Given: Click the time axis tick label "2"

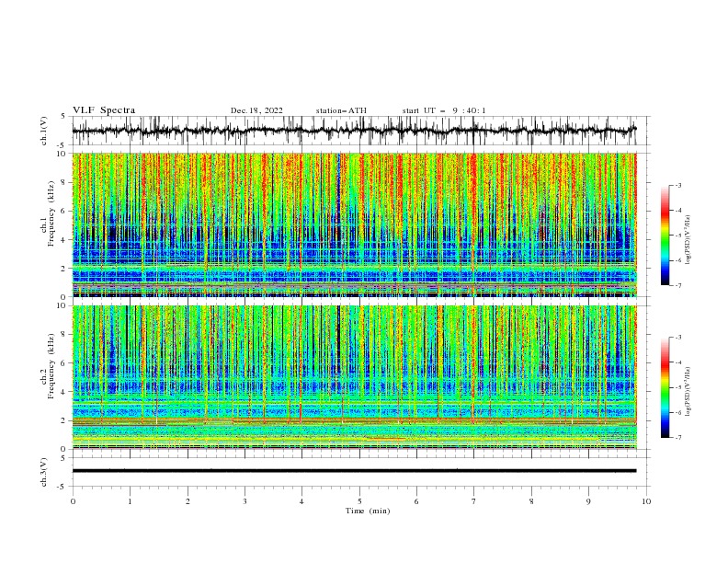Looking at the screenshot, I should 188,501.
